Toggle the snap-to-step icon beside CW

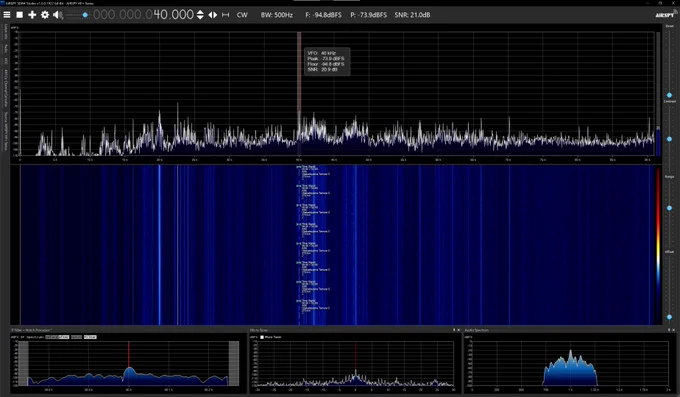tap(226, 15)
